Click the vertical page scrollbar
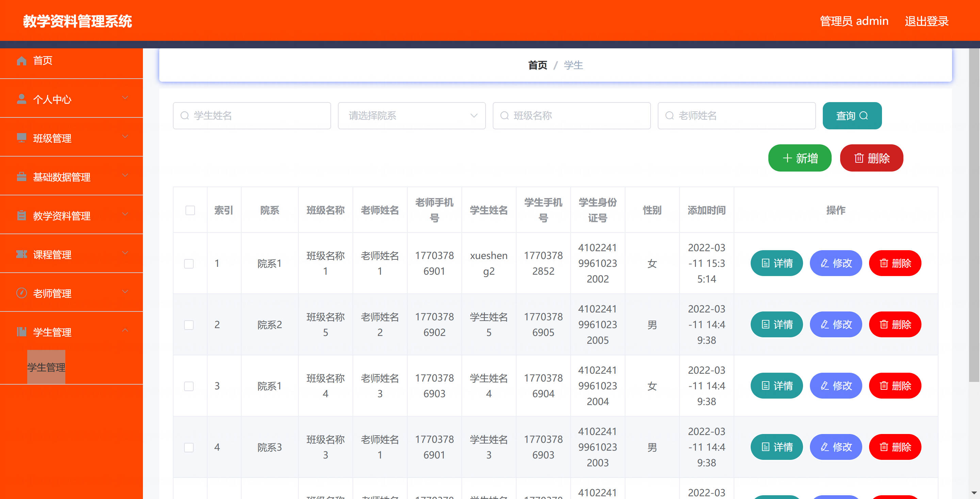Image resolution: width=980 pixels, height=499 pixels. [x=974, y=215]
